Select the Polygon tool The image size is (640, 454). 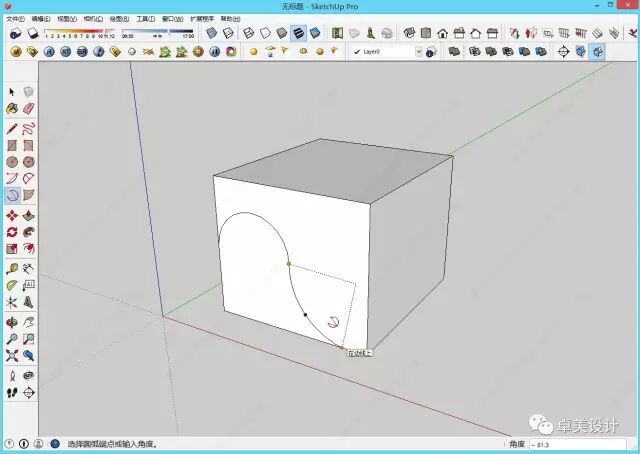point(28,162)
